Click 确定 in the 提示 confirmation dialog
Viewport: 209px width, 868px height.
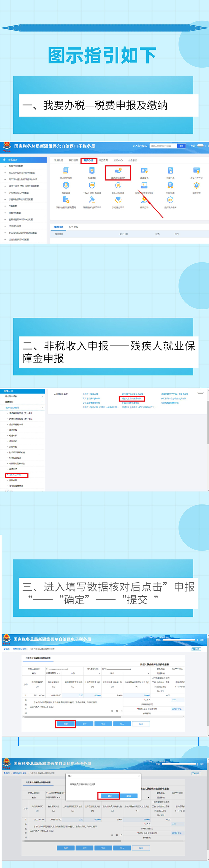point(110,796)
